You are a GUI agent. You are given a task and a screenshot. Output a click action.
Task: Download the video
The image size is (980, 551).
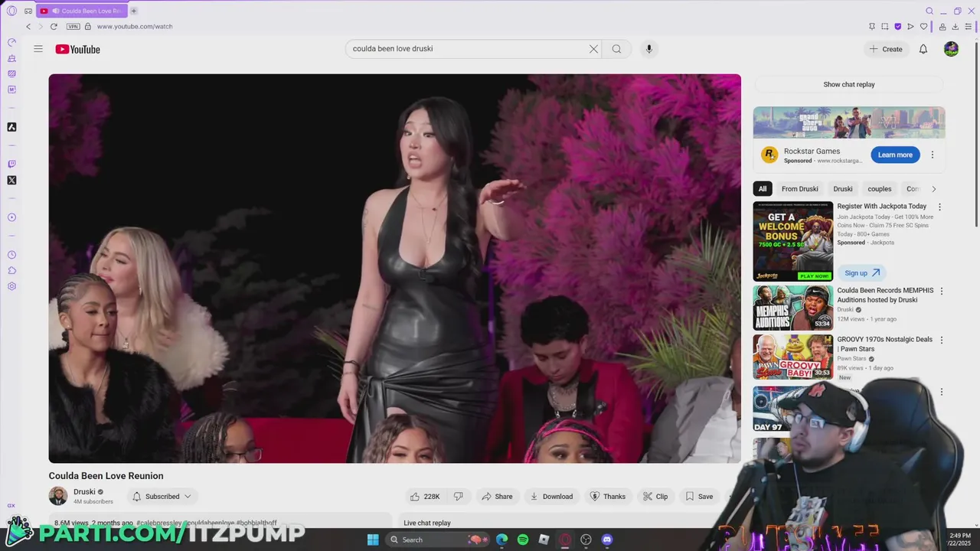pos(551,497)
